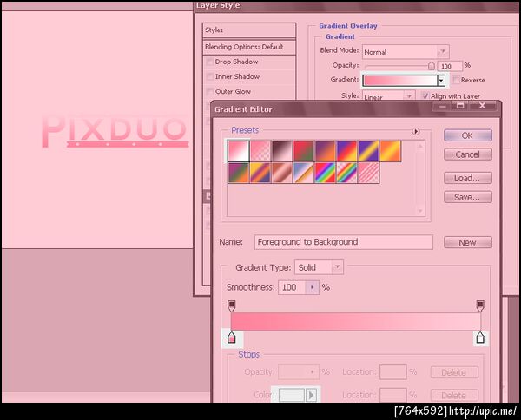Screen dimensions: 521x420
Task: Select the Outer Glow entry label
Action: [x=233, y=92]
